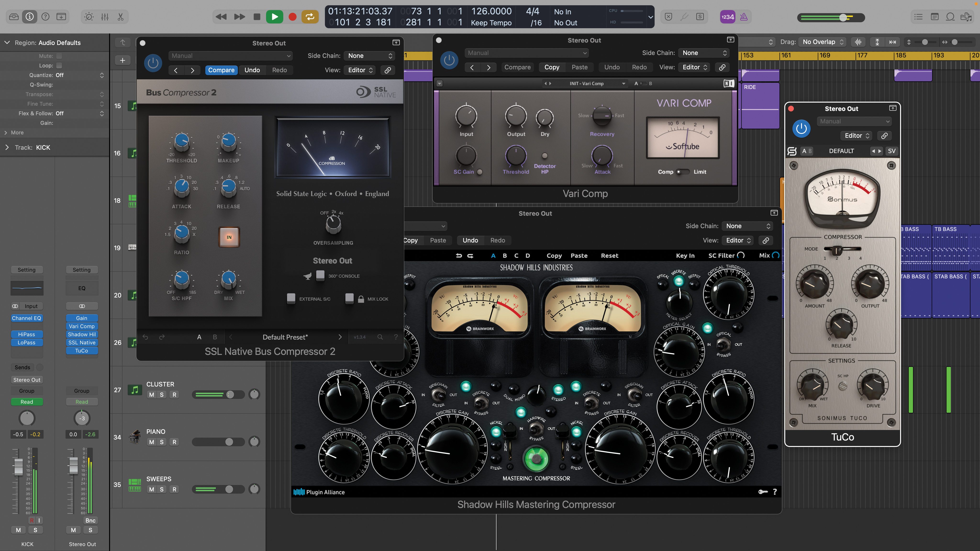
Task: Toggle the SSL compressor IN button
Action: pyautogui.click(x=229, y=237)
